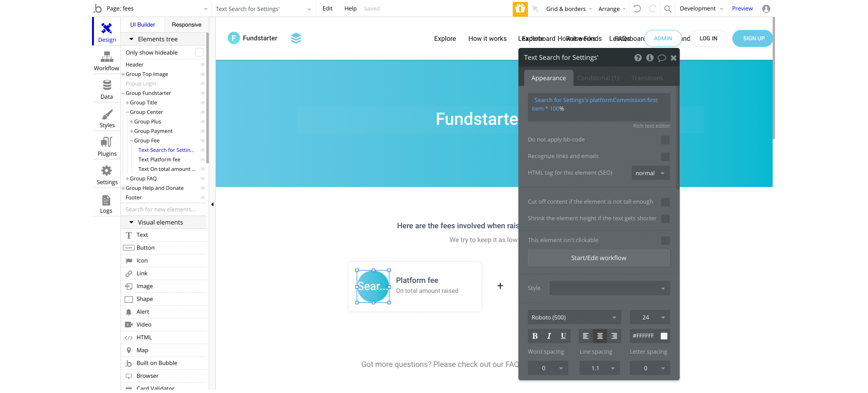This screenshot has height=393, width=868.
Task: Click the info icon in property editor
Action: click(x=650, y=58)
